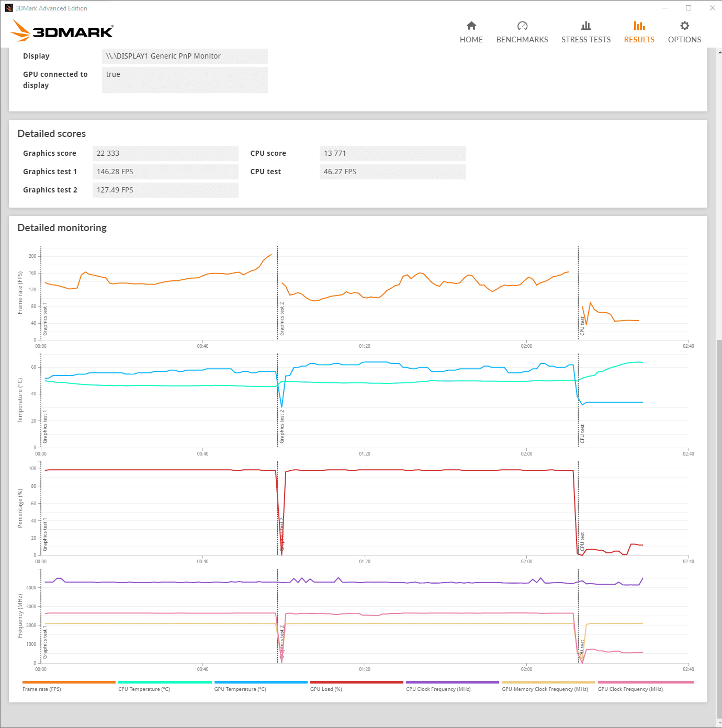Click the GPU Load (%) legend label
The width and height of the screenshot is (722, 728).
pyautogui.click(x=326, y=689)
